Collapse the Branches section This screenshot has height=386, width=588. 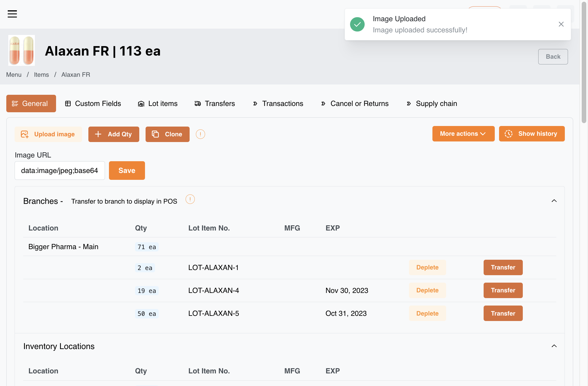point(554,201)
